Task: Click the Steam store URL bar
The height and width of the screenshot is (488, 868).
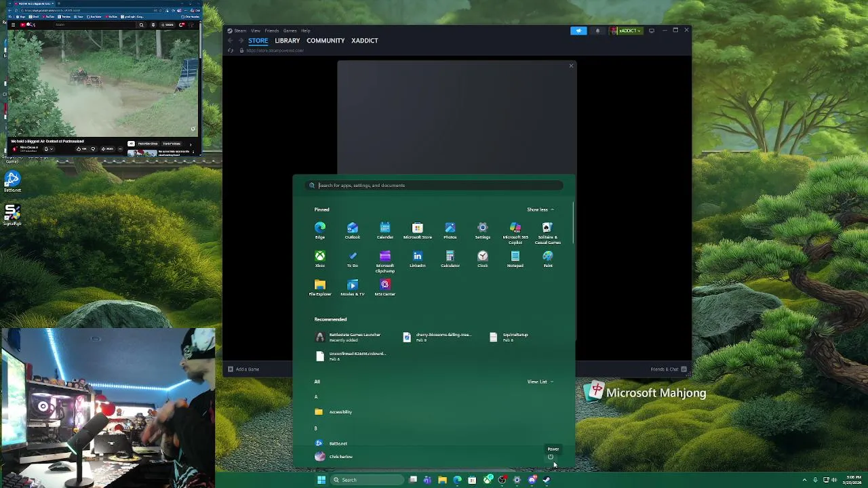Action: 275,51
